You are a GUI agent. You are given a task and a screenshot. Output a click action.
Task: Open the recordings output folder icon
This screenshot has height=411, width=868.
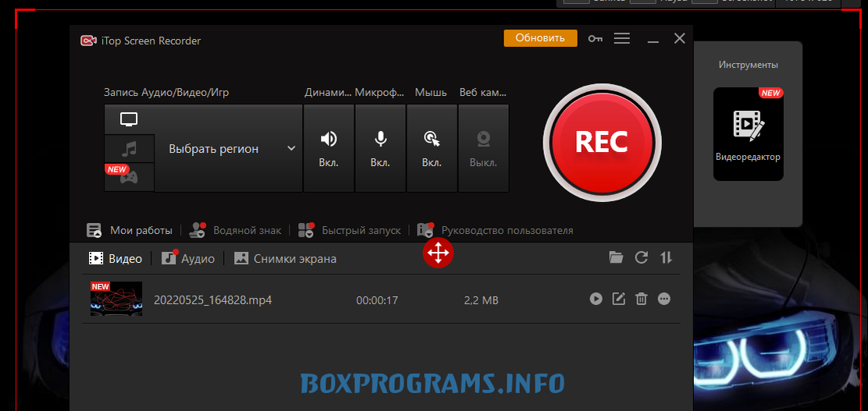[616, 257]
